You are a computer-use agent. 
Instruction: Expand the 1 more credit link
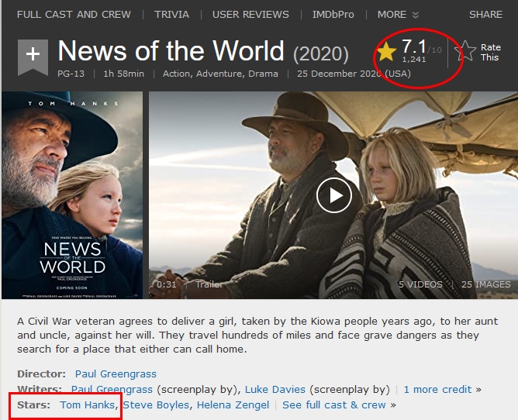pos(438,389)
